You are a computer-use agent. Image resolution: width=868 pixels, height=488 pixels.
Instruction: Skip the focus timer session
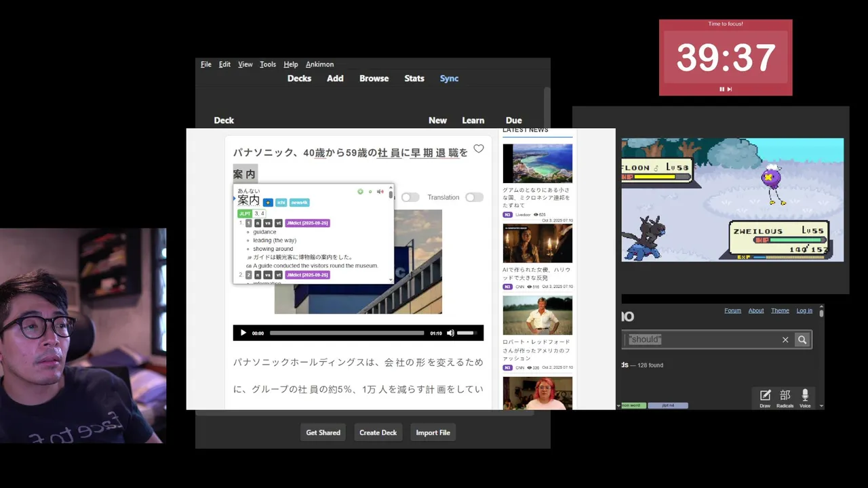point(730,89)
